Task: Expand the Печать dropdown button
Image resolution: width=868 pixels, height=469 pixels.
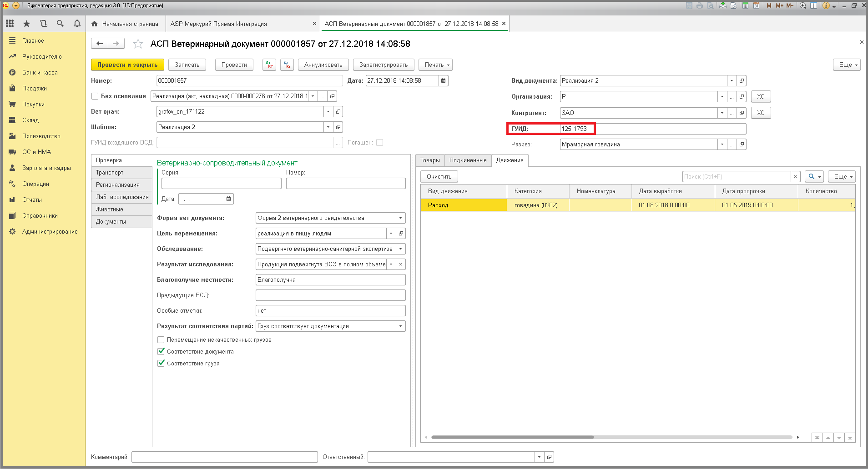Action: click(435, 65)
